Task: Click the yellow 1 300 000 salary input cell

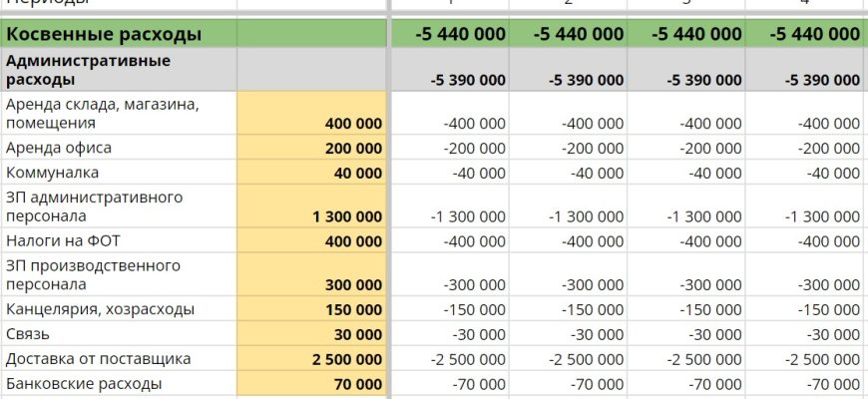Action: point(311,215)
